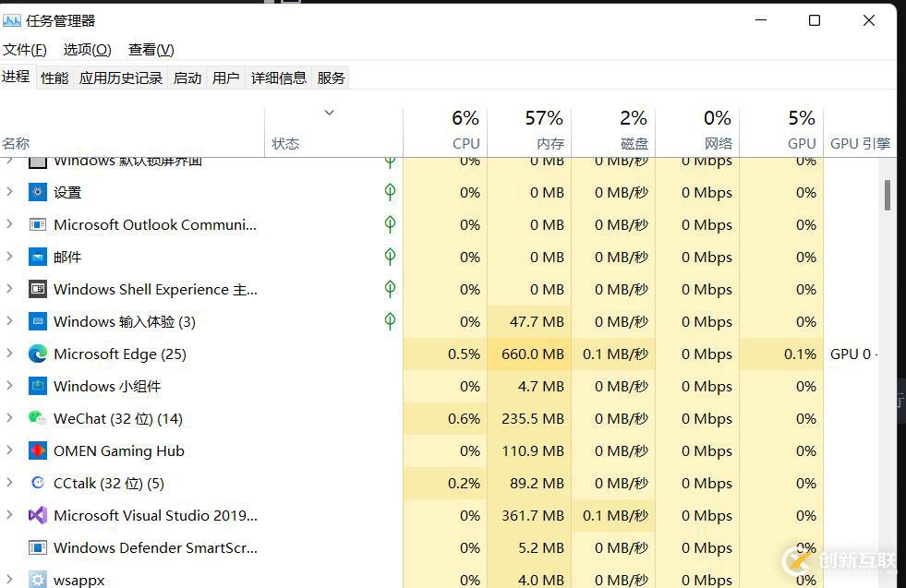This screenshot has width=906, height=588.
Task: Open the 文件(F) menu
Action: (25, 50)
